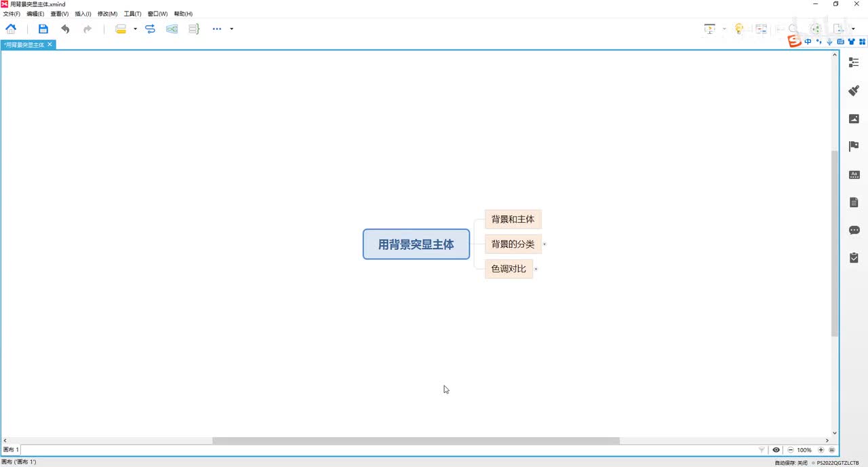Open the Sogou toolbox grid icon
This screenshot has width=868, height=467.
863,41
